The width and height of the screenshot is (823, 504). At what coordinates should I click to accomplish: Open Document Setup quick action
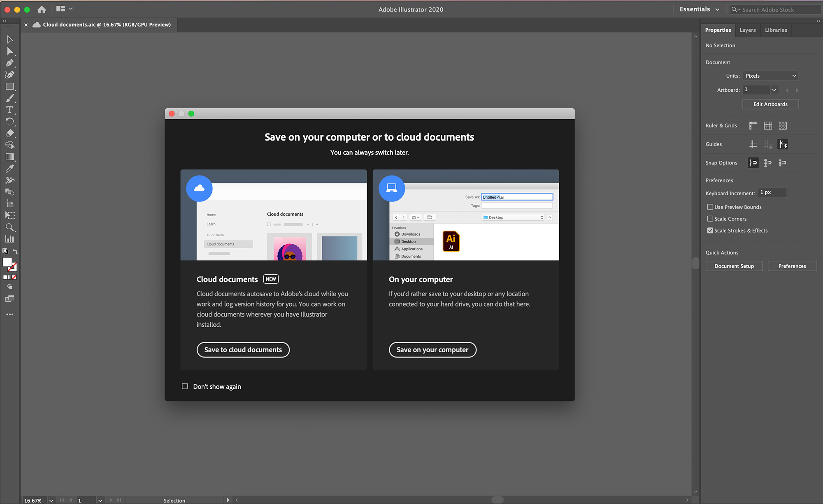(734, 266)
